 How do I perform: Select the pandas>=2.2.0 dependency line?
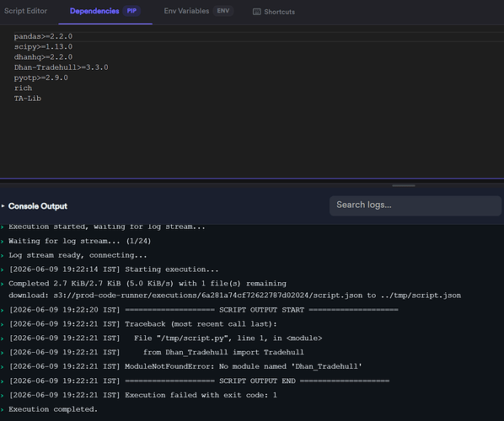43,36
